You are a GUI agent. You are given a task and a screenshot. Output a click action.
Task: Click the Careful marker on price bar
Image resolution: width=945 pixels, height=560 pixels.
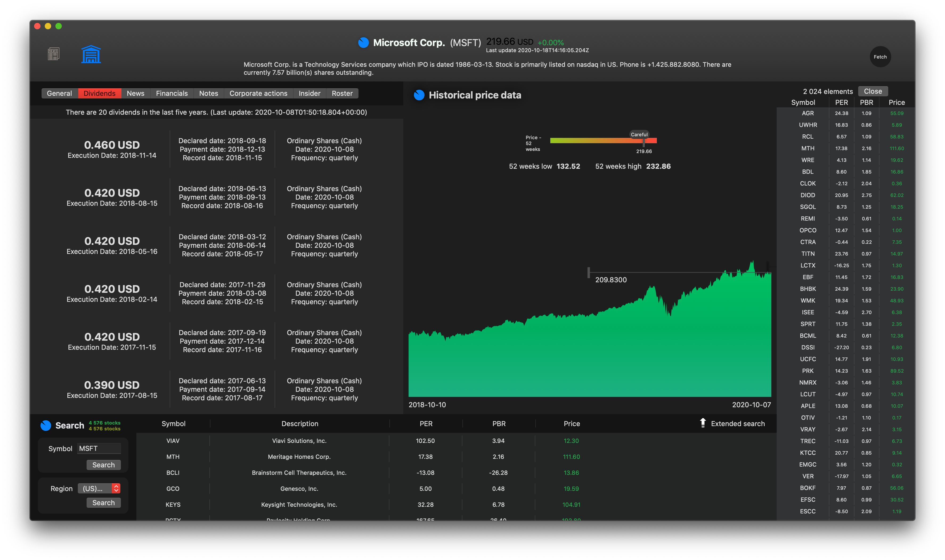(x=639, y=135)
